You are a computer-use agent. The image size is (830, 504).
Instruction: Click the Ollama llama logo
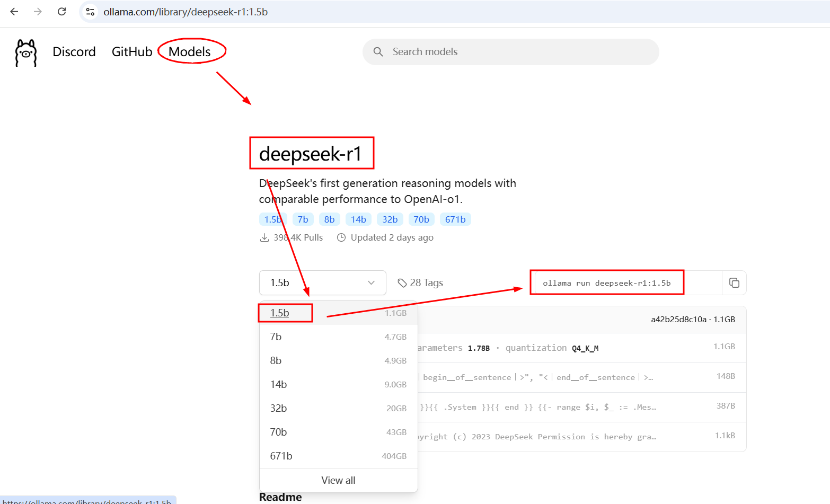[x=26, y=52]
